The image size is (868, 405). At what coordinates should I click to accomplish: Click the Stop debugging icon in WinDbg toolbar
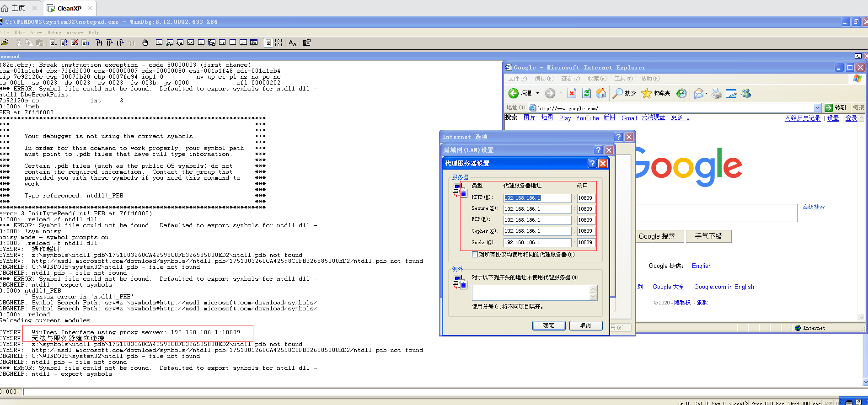click(x=75, y=43)
